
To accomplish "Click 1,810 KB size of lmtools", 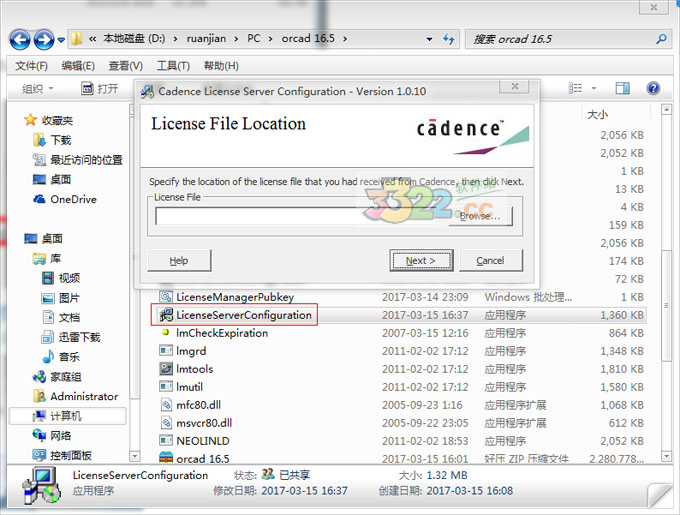I will point(622,369).
